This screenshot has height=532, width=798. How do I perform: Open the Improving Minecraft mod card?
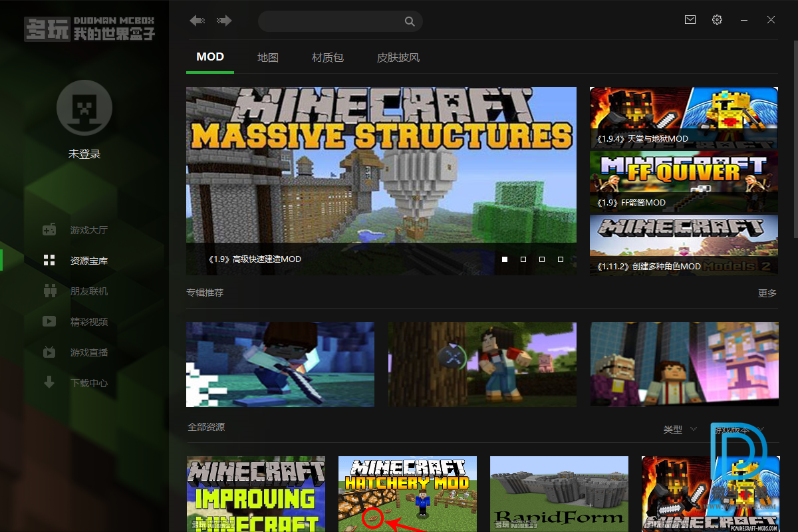click(x=256, y=493)
